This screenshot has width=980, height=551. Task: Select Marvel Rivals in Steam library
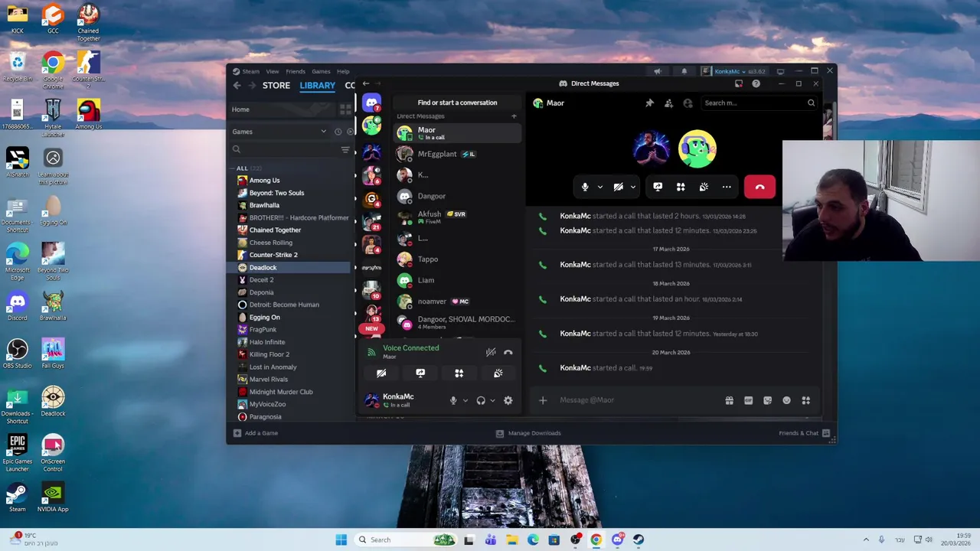(x=269, y=380)
